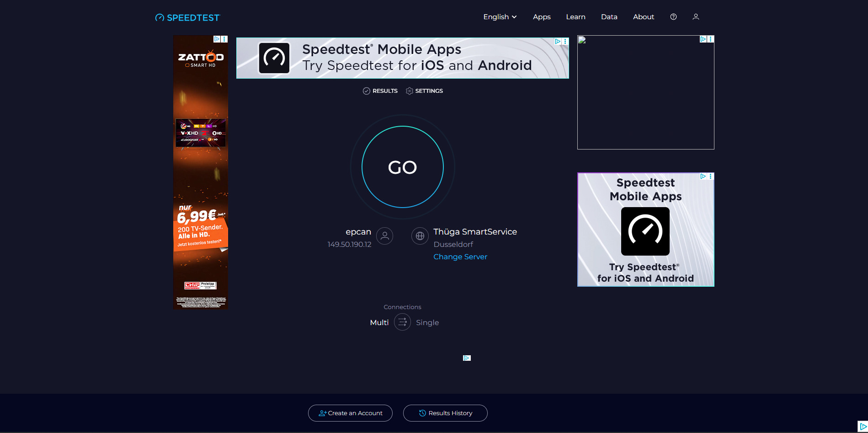Open ad options menu on top banner ad
The width and height of the screenshot is (868, 433).
[x=565, y=42]
